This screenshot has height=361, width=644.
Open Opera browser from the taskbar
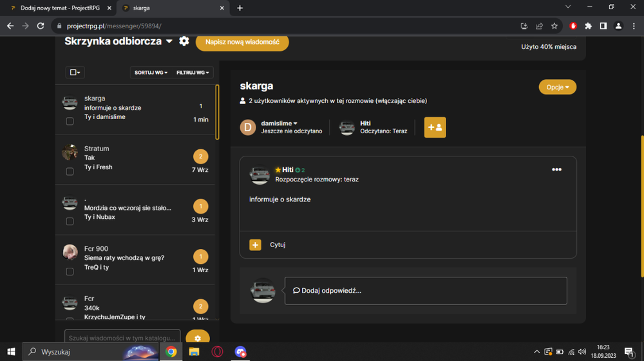click(x=217, y=351)
